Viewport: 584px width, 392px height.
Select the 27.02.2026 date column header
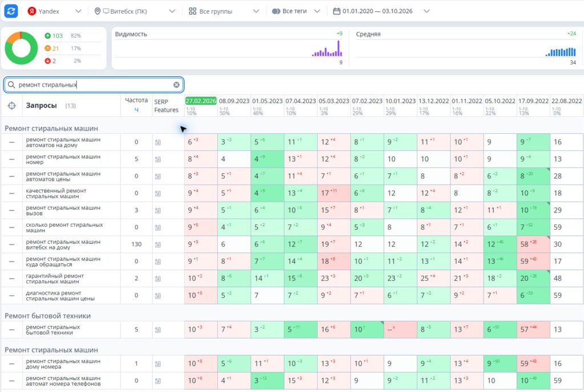pyautogui.click(x=201, y=101)
